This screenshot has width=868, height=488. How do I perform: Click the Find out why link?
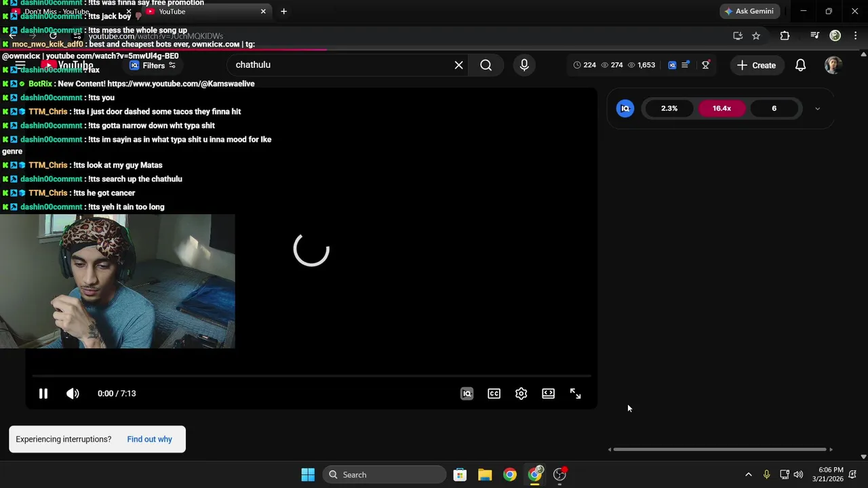pyautogui.click(x=149, y=439)
